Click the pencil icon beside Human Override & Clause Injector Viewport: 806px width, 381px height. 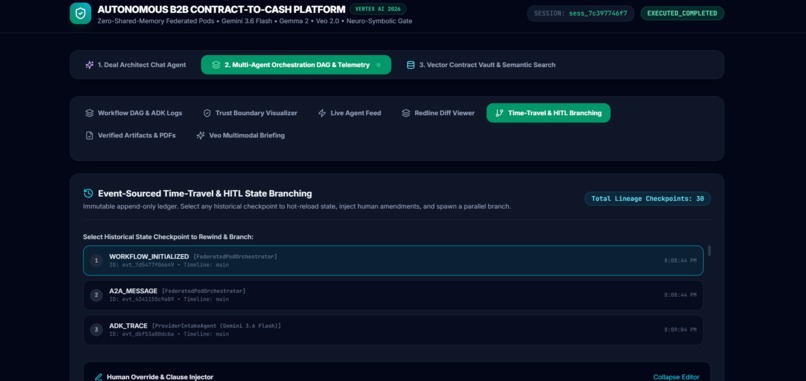[98, 377]
